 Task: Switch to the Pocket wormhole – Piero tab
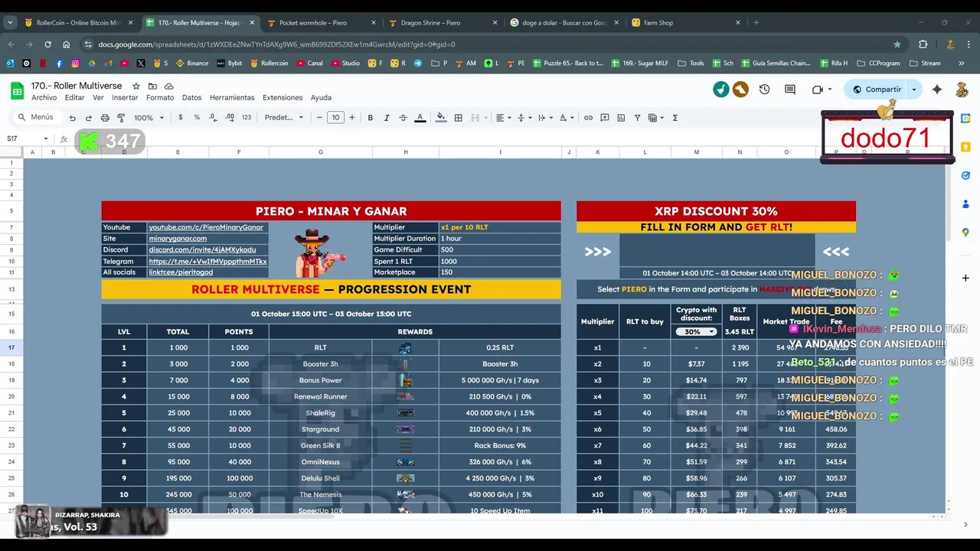pyautogui.click(x=322, y=23)
